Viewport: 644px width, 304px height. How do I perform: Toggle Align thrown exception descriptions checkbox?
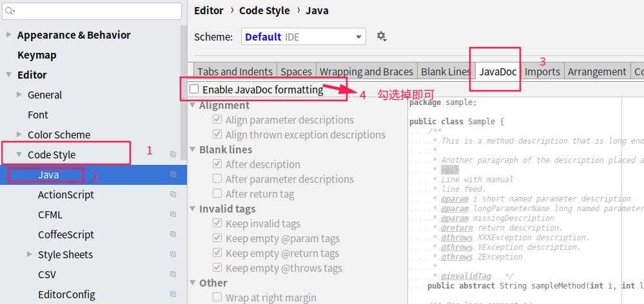217,135
